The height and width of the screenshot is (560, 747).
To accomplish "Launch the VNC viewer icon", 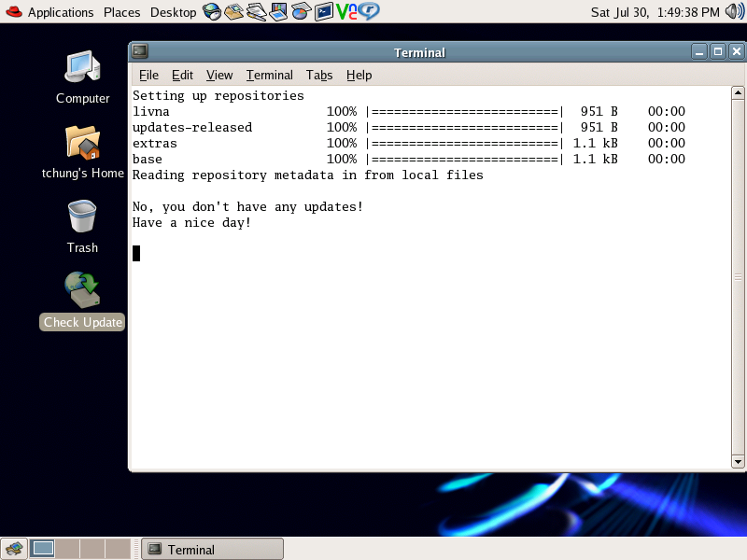I will click(346, 11).
